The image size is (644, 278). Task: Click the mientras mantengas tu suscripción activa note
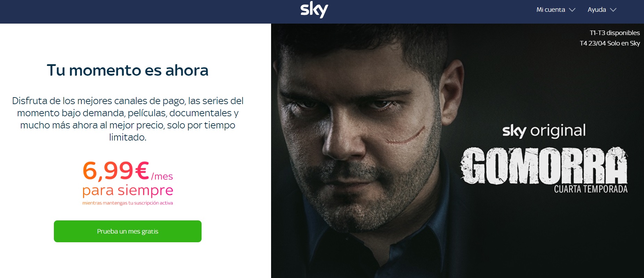[128, 203]
